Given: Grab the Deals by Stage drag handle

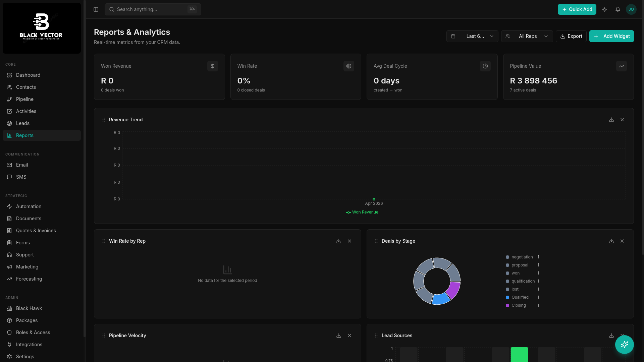Looking at the screenshot, I should [376, 241].
